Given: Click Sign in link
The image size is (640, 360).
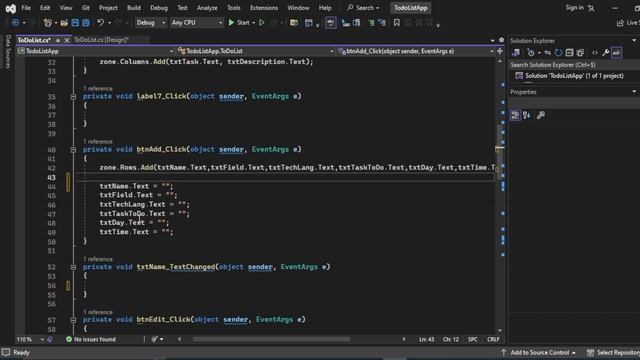Looking at the screenshot, I should point(574,8).
